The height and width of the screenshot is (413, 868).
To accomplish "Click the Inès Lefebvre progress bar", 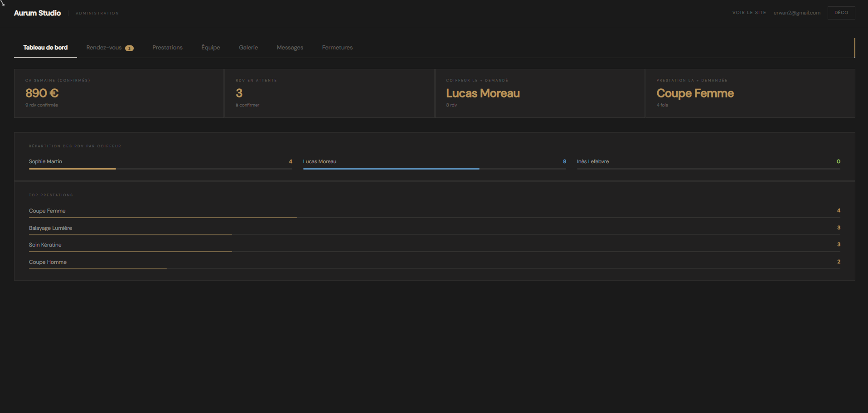I will click(708, 169).
